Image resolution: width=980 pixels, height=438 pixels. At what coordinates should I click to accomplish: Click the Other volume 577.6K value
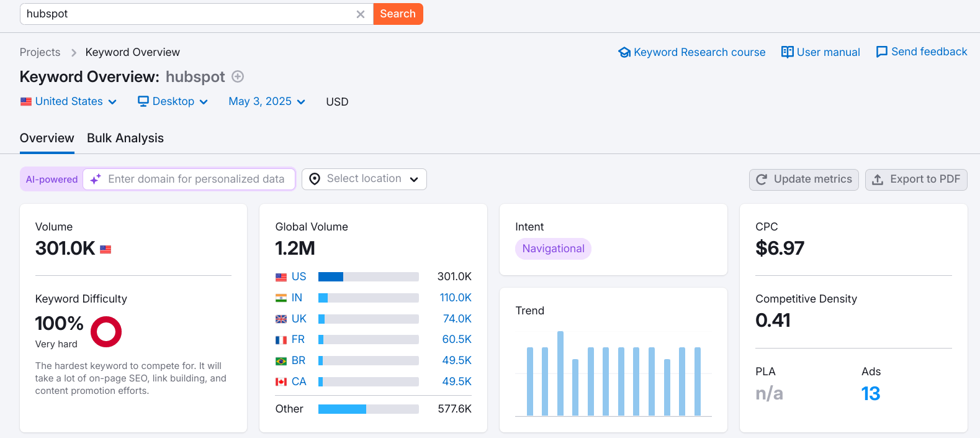454,409
